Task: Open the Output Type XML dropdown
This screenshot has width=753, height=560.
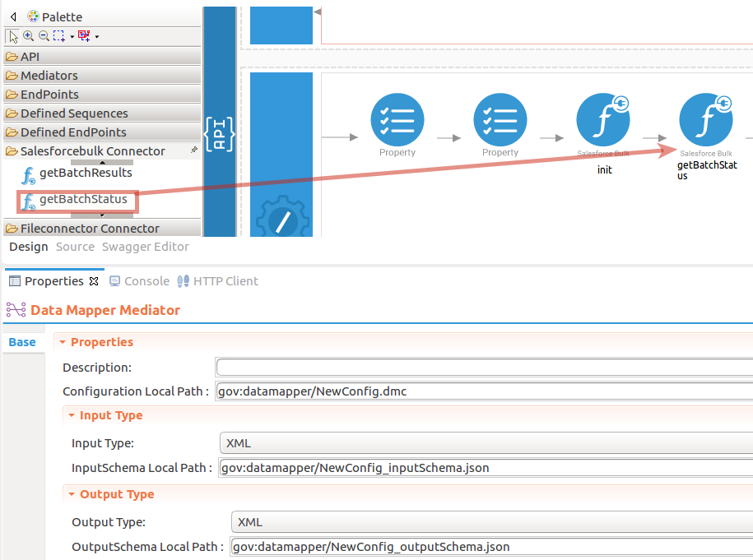Action: point(492,522)
